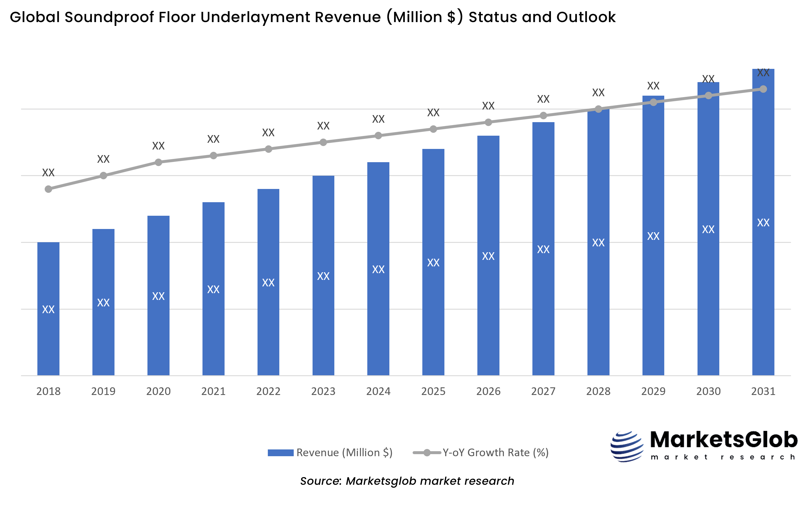This screenshot has width=812, height=508.
Task: Select the 2022 revenue bar
Action: click(x=268, y=282)
